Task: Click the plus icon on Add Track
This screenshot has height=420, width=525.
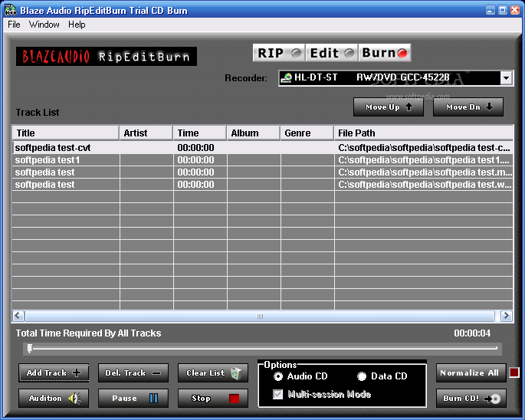Action: 77,372
